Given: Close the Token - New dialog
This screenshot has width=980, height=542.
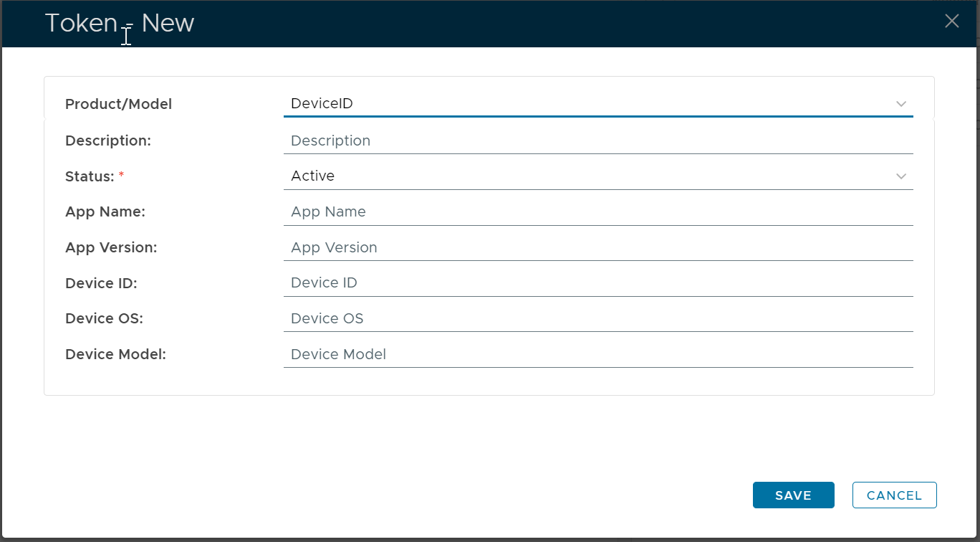Looking at the screenshot, I should [x=951, y=22].
